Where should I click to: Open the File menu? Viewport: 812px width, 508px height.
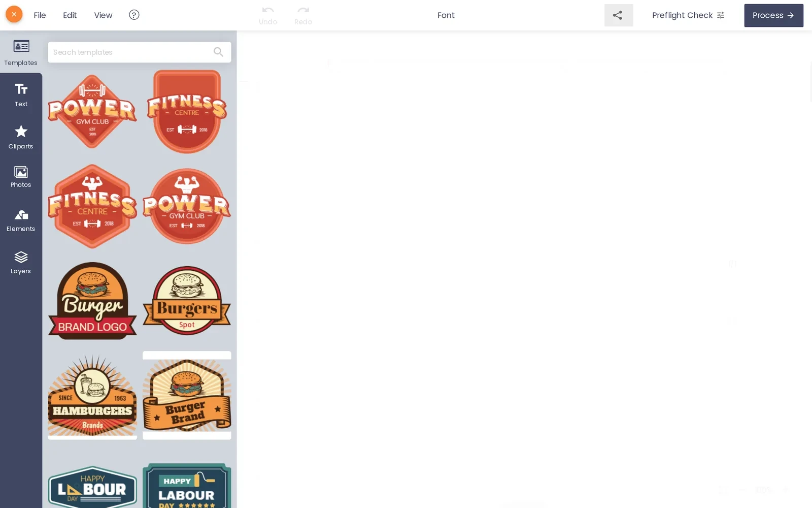tap(40, 15)
